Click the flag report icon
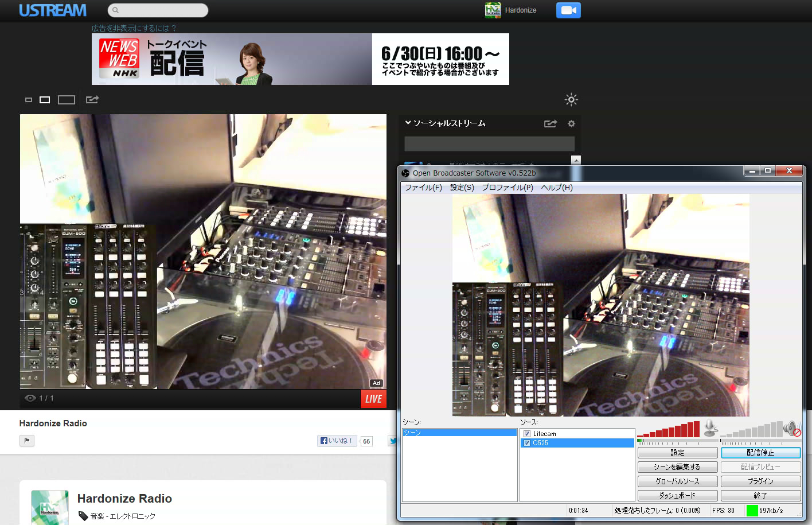The image size is (812, 525). [x=27, y=441]
